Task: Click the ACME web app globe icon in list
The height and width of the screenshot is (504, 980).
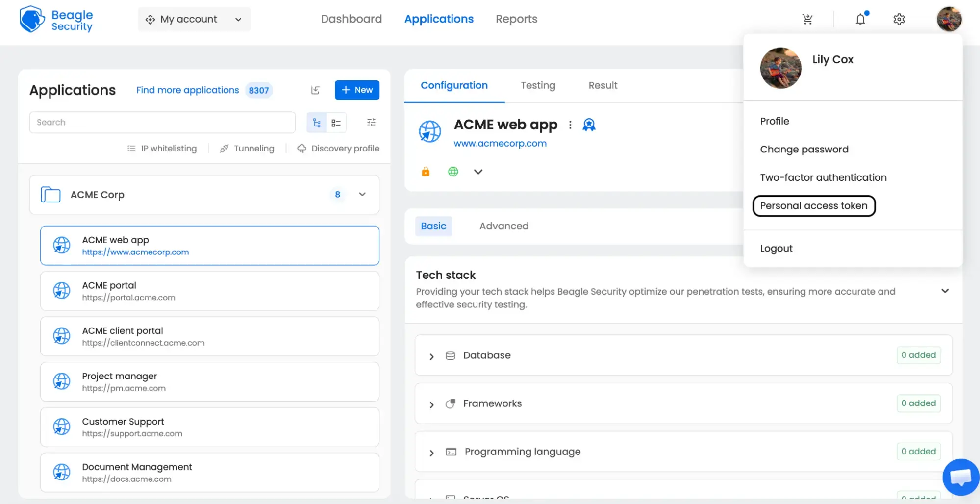Action: click(x=62, y=245)
